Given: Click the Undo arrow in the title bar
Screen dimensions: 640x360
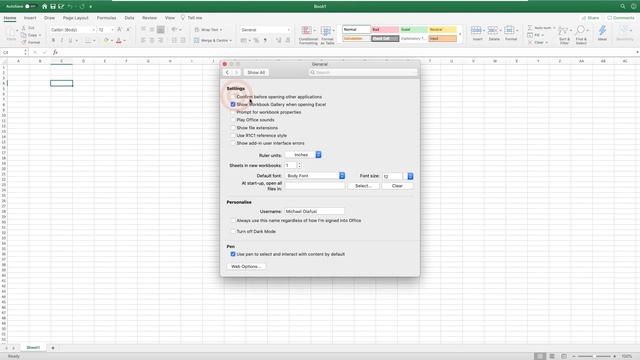Looking at the screenshot, I should pos(70,7).
